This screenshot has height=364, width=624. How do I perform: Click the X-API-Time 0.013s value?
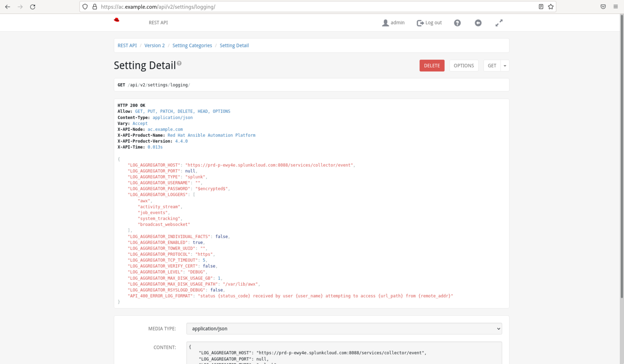pos(155,147)
